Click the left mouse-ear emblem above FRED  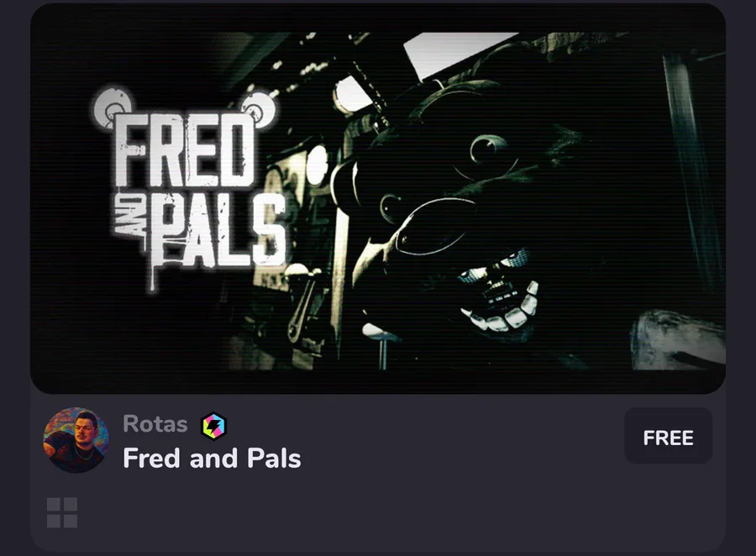pyautogui.click(x=113, y=108)
